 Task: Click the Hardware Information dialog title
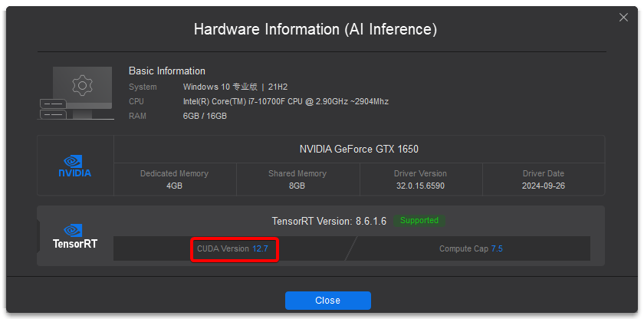pos(315,29)
